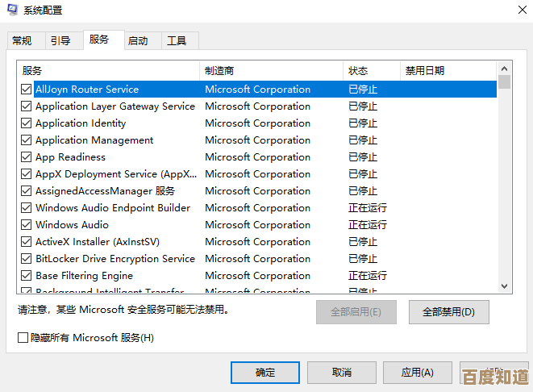The width and height of the screenshot is (533, 392).
Task: Open the 工具 tab
Action: (177, 40)
